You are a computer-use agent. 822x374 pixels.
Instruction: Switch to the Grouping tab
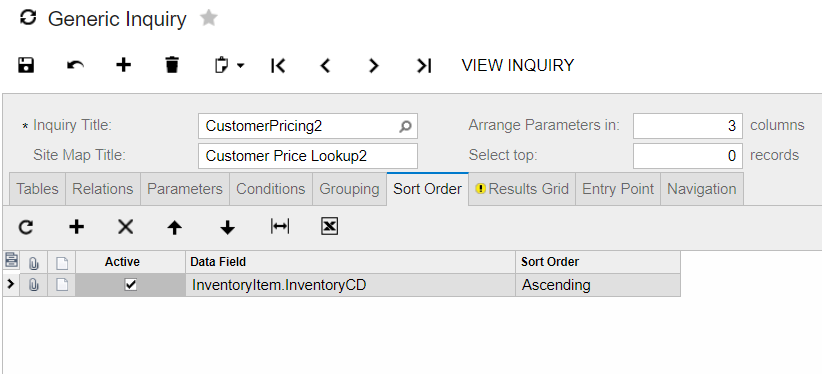pyautogui.click(x=349, y=189)
